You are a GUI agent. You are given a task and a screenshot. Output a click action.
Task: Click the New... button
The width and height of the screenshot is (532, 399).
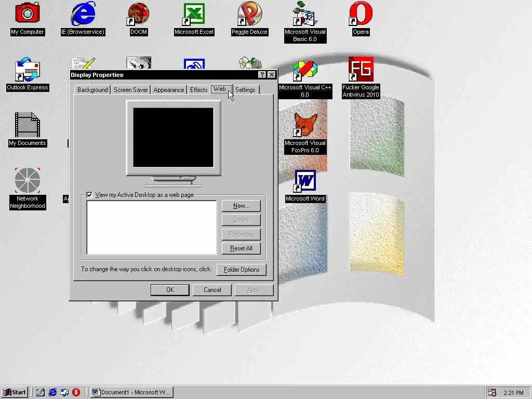(241, 206)
